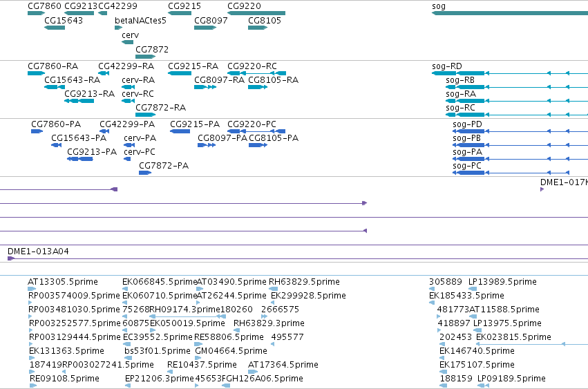Click transcript CG9215-RA

tap(193, 66)
